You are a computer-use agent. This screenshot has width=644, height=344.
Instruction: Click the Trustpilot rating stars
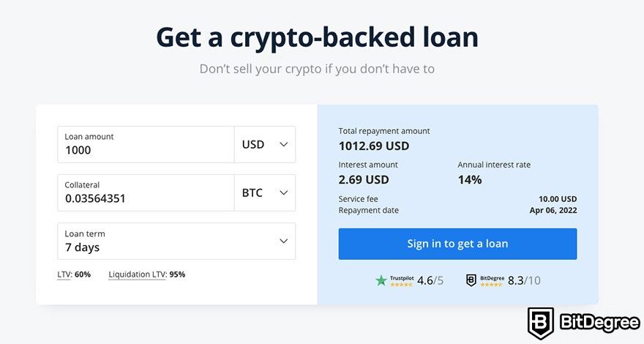pyautogui.click(x=401, y=285)
